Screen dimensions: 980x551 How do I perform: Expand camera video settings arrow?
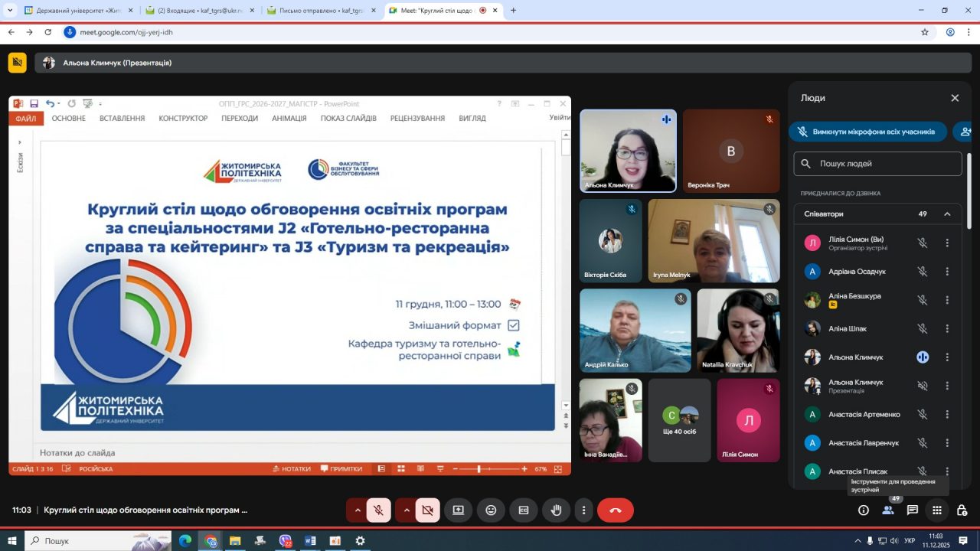click(406, 510)
